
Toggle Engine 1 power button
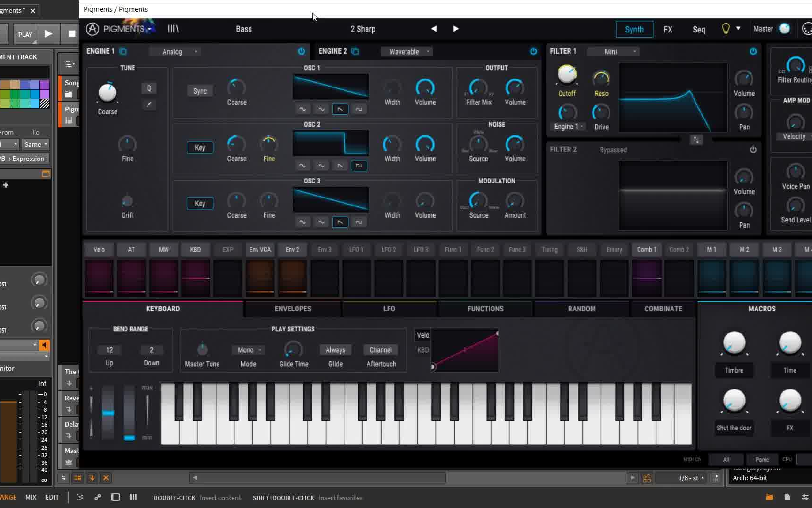pos(301,51)
